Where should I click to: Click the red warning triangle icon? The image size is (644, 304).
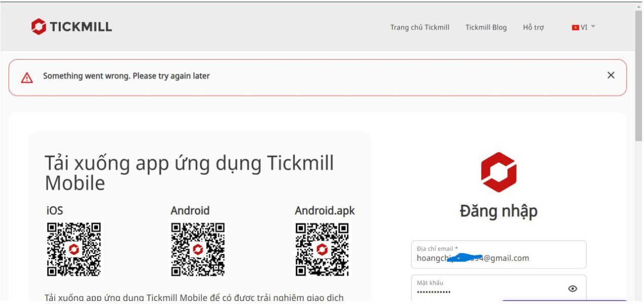tap(27, 78)
